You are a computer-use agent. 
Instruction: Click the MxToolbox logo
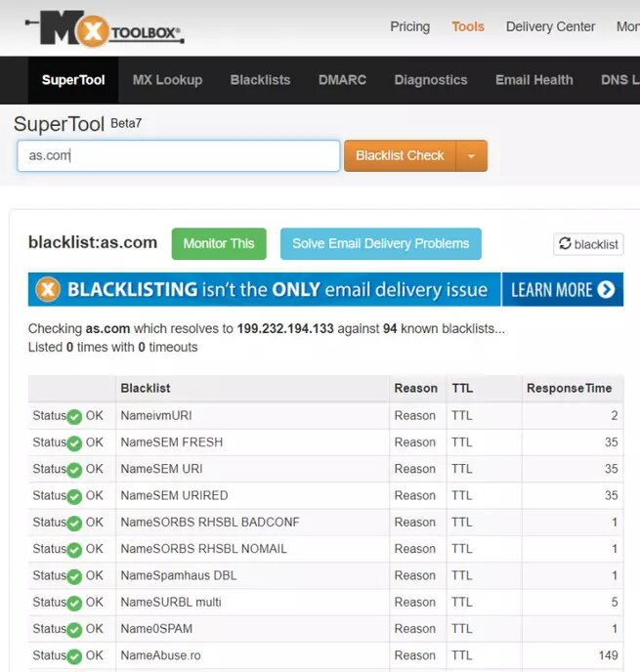105,29
